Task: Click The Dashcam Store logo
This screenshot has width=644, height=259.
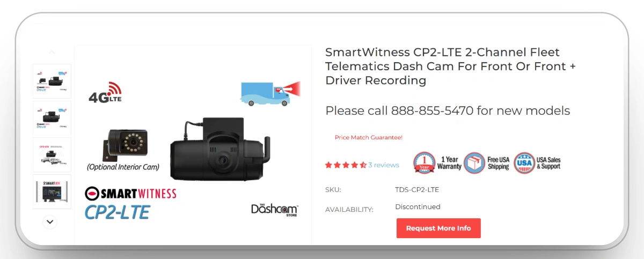Action: click(275, 209)
